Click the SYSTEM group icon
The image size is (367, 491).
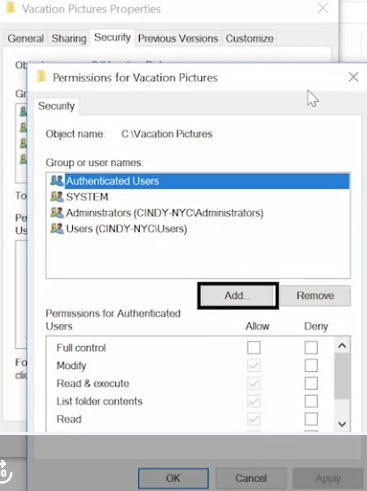[x=57, y=197]
